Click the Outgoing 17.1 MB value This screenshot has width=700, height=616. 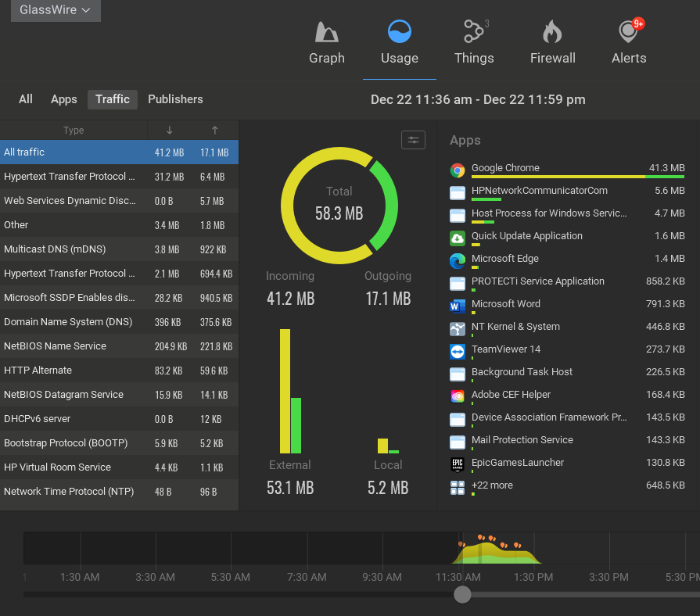(x=388, y=299)
